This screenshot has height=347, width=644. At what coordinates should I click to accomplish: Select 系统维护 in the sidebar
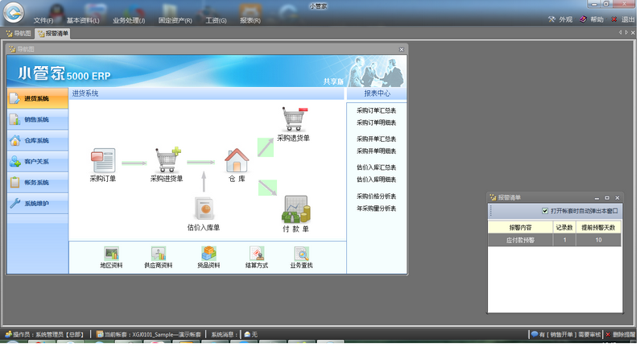coord(37,203)
